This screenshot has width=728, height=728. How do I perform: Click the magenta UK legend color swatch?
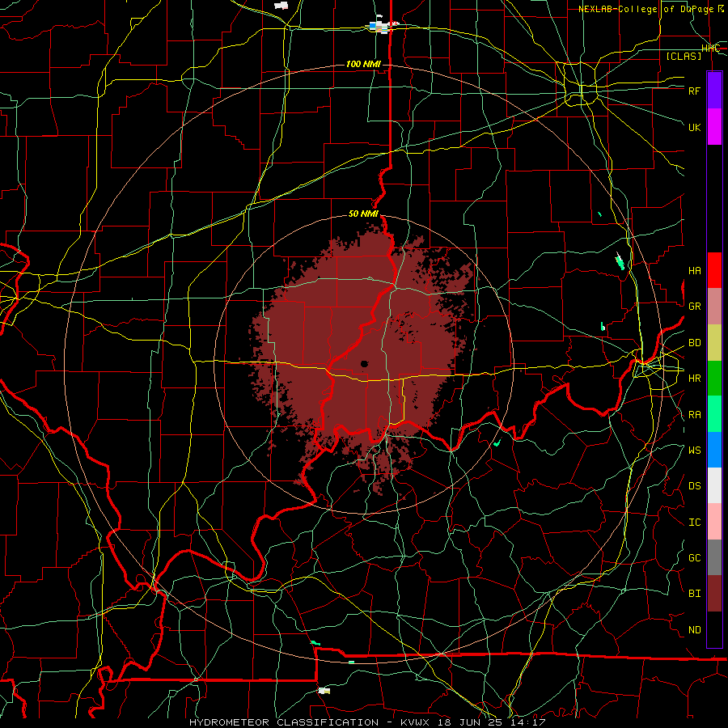click(x=714, y=126)
